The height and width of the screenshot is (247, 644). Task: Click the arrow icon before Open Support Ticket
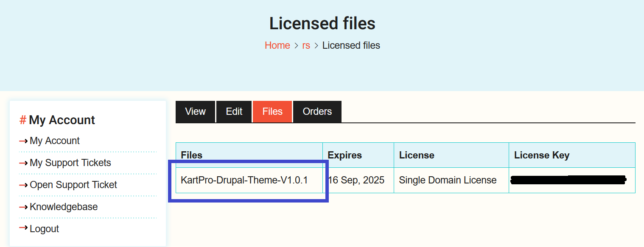23,185
